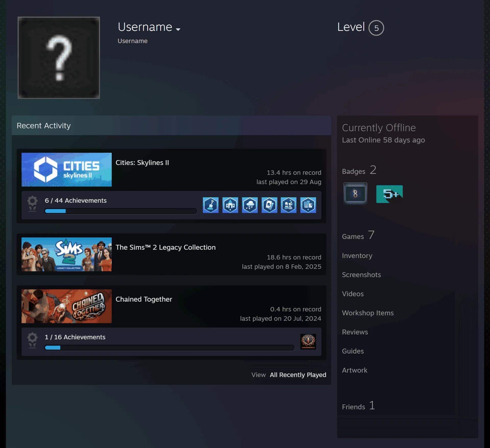490x448 pixels.
Task: Open the Friends list link
Action: pos(359,406)
